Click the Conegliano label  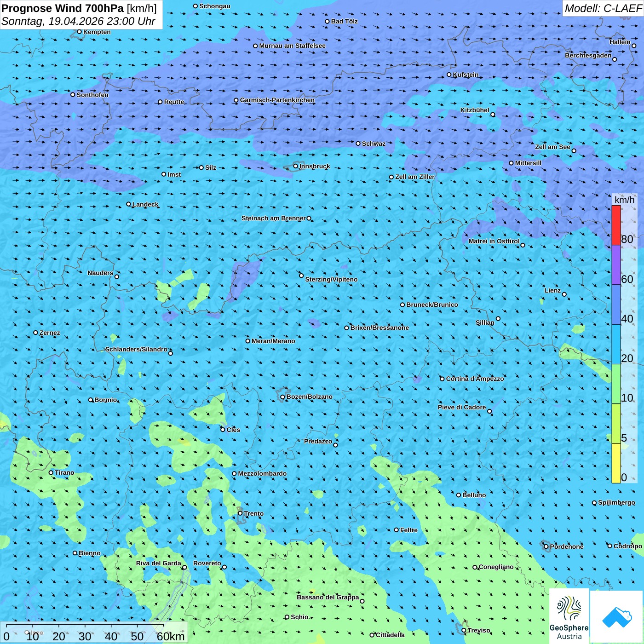click(x=496, y=567)
